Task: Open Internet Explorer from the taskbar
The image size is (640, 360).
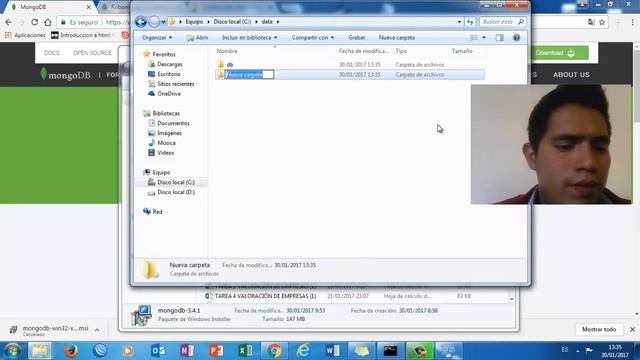Action: pos(303,351)
